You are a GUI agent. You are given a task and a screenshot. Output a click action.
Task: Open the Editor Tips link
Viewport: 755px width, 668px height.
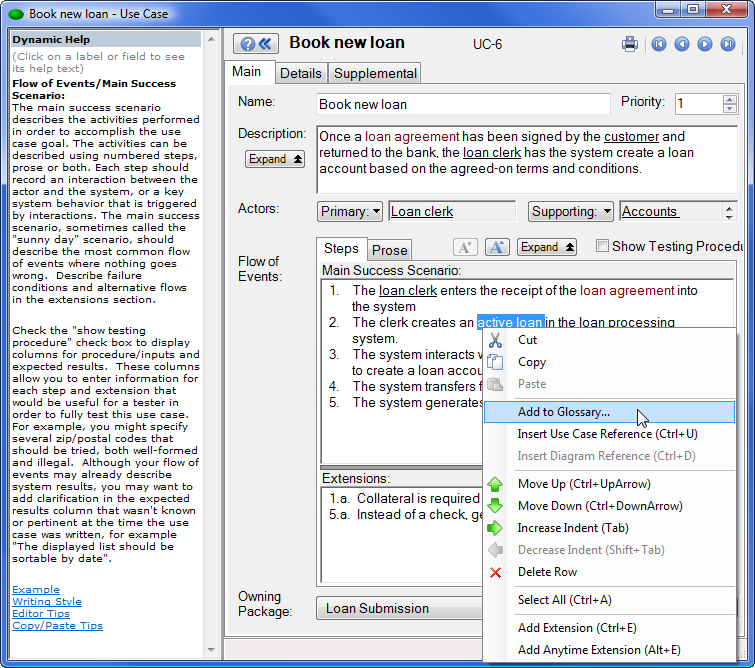[41, 614]
